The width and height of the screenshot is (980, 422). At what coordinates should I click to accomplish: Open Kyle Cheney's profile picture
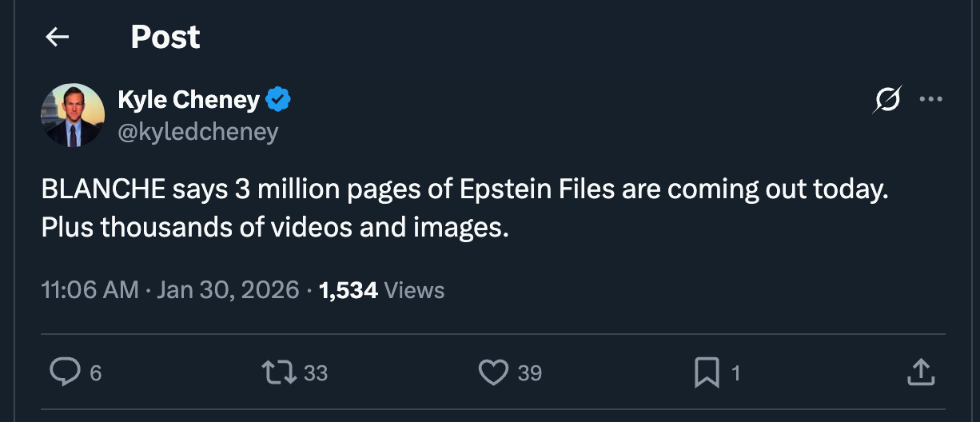click(73, 115)
